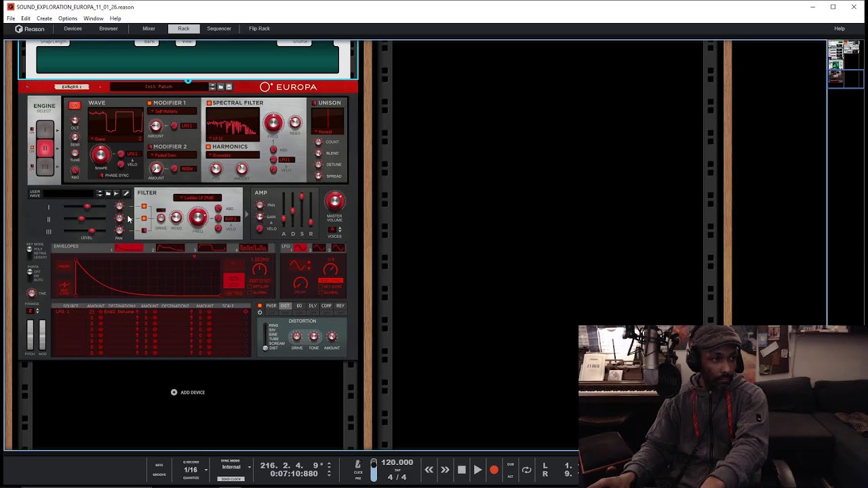868x488 pixels.
Task: Toggle the engine ON button beside WAVE
Action: coord(75,105)
